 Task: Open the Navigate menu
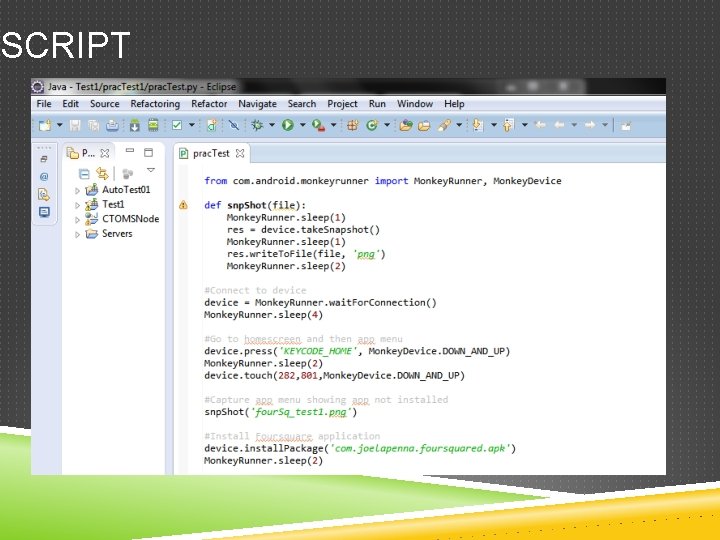(257, 104)
